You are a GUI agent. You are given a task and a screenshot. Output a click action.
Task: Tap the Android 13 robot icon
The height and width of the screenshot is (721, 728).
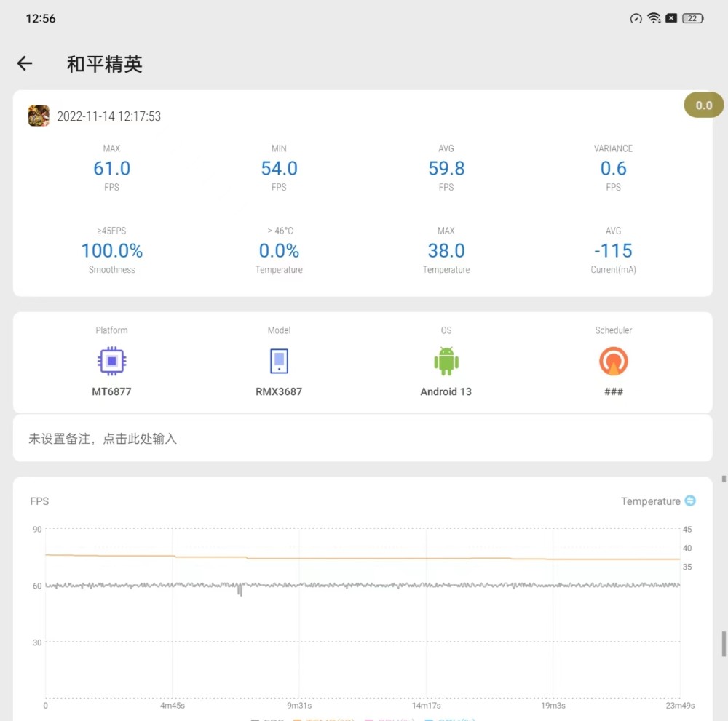click(x=446, y=361)
